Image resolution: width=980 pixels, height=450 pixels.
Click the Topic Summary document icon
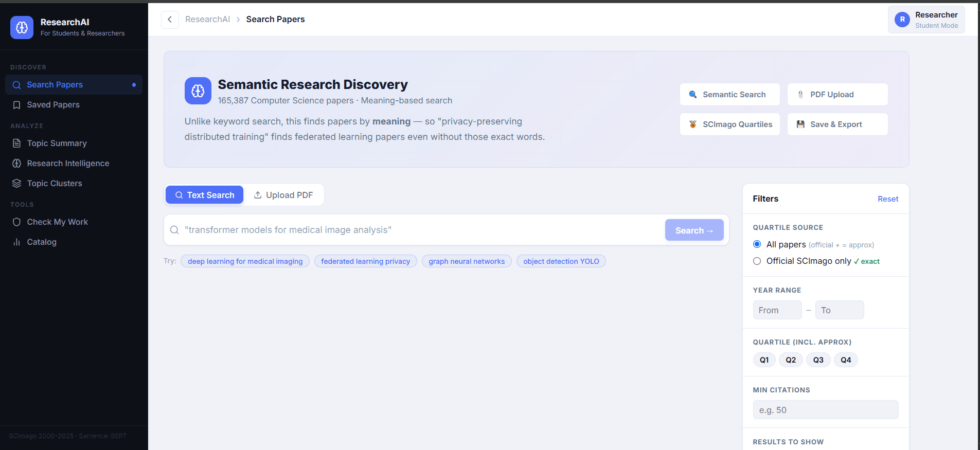(x=17, y=143)
